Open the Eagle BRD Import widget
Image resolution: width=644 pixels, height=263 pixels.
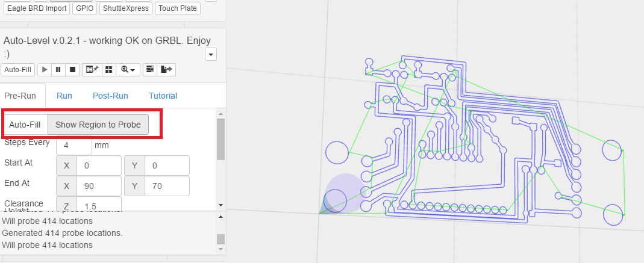click(37, 8)
